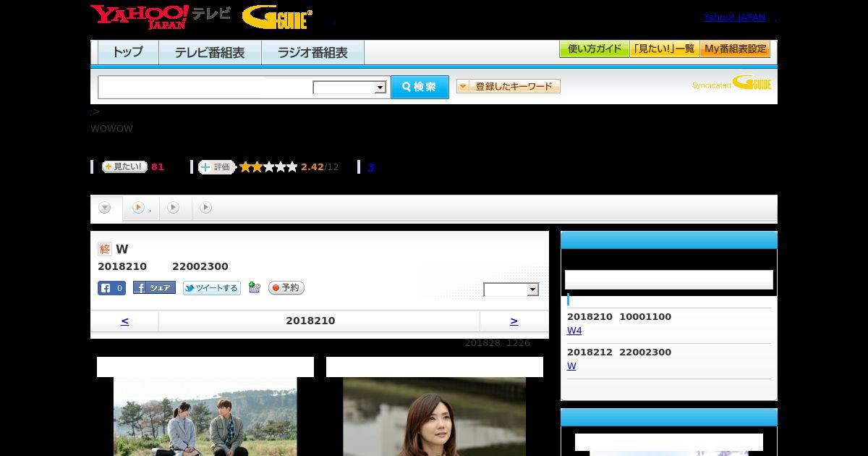The image size is (868, 456).
Task: Click the program title W
Action: pyautogui.click(x=122, y=250)
